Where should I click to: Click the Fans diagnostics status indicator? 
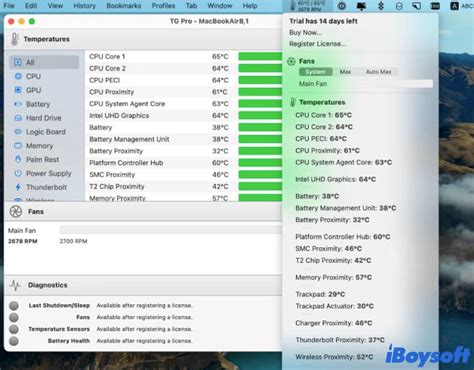point(14,317)
